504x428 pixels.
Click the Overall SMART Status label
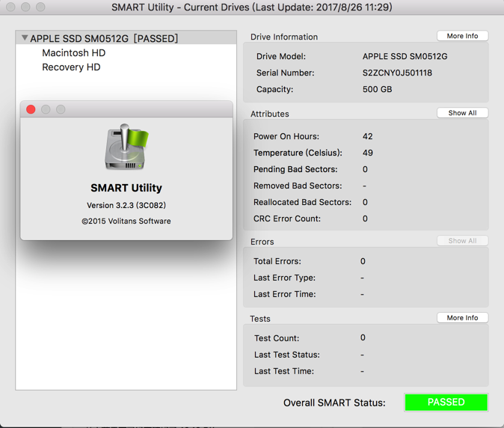pos(334,403)
